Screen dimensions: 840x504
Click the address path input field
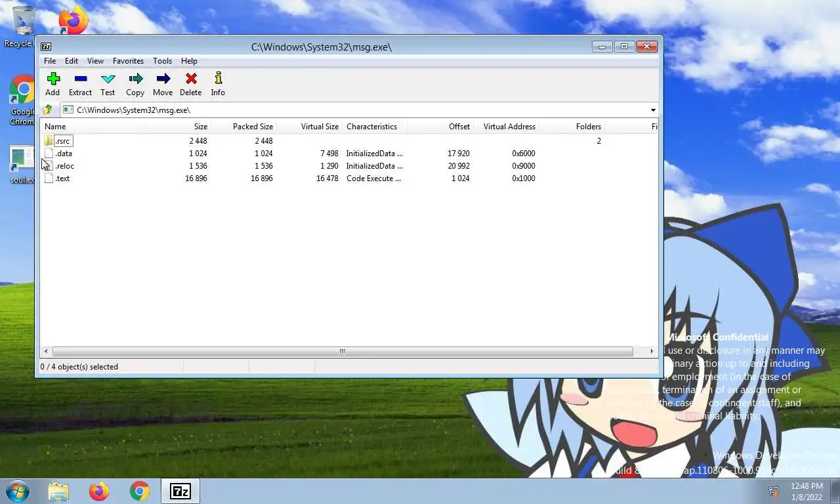[x=354, y=110]
